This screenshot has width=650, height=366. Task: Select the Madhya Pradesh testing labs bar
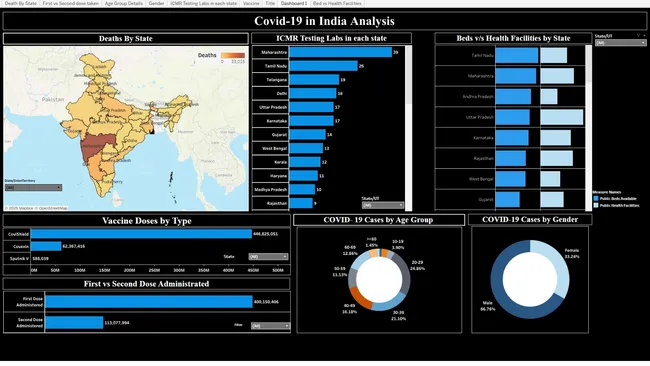coord(302,189)
